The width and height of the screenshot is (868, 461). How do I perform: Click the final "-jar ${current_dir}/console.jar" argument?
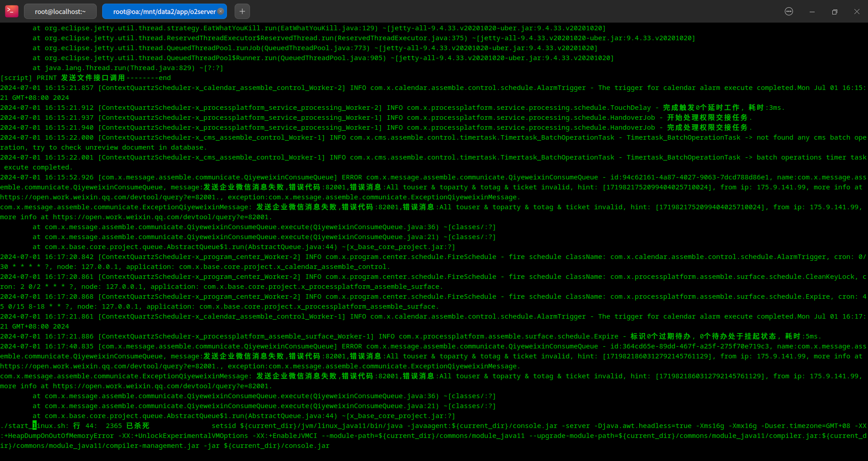coord(267,446)
